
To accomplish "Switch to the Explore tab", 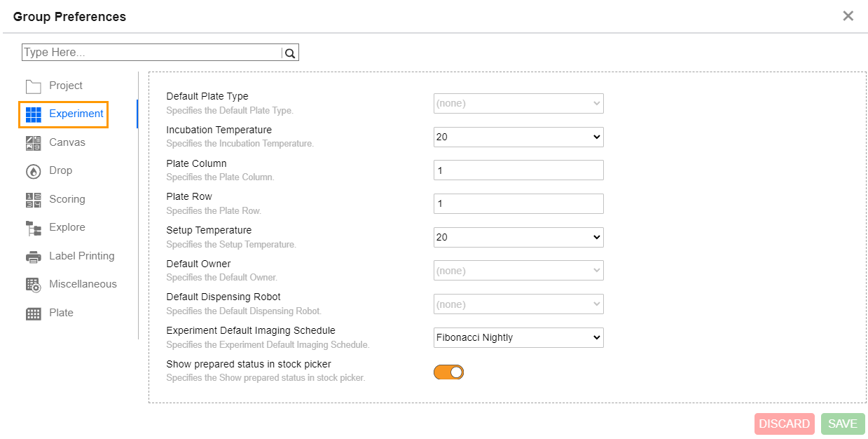I will [x=67, y=227].
